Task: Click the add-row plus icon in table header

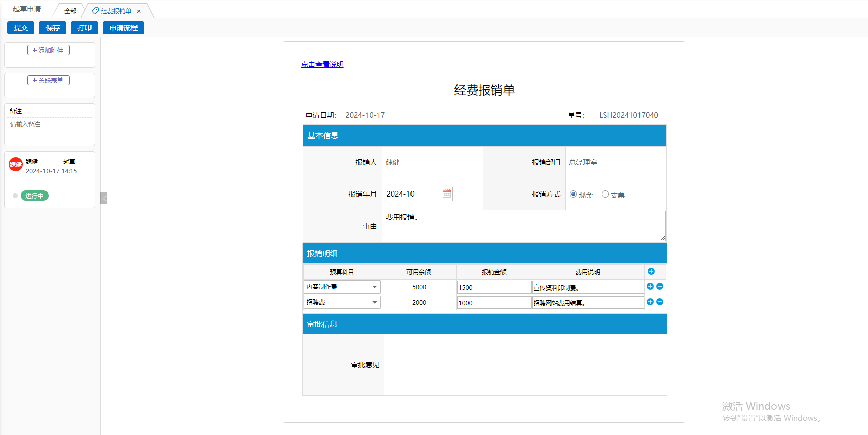Action: coord(651,272)
